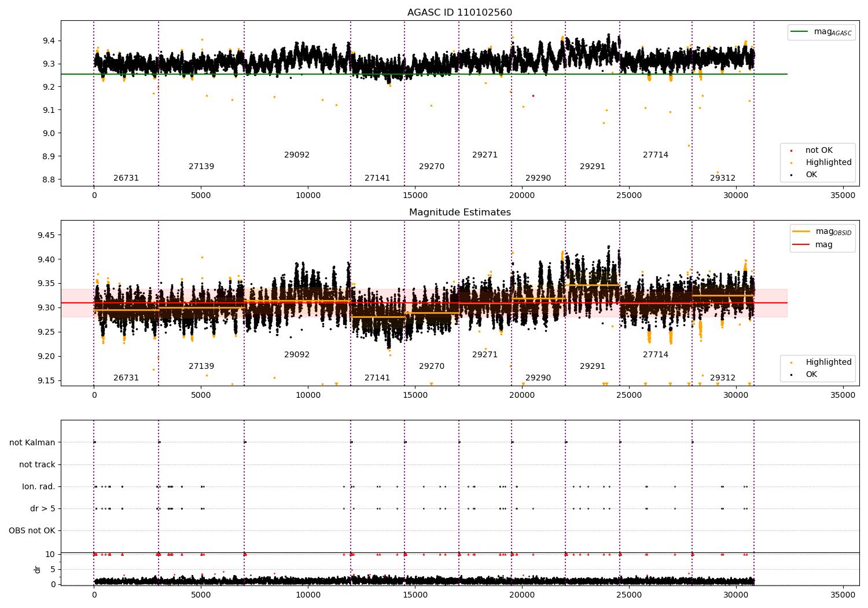Click 'Highlighted' in the middle plot legend
The image size is (868, 608).
(x=829, y=362)
